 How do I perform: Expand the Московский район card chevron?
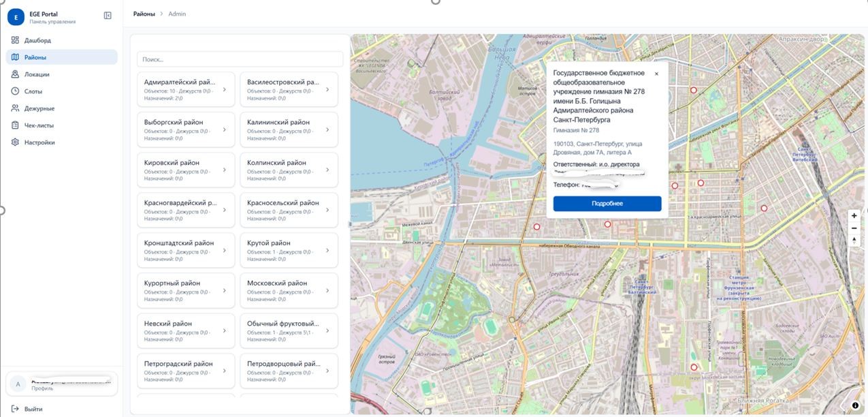[x=327, y=290]
